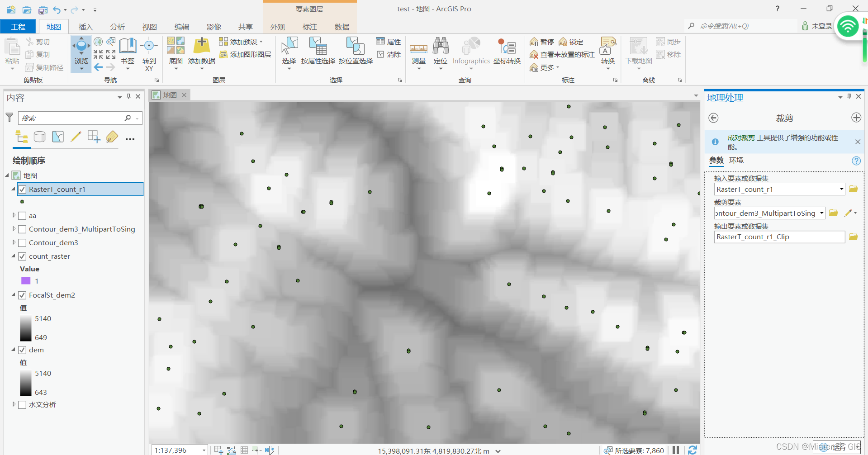Uncheck the RasterT_count_r1 layer visibility
This screenshot has height=455, width=868.
click(x=22, y=189)
